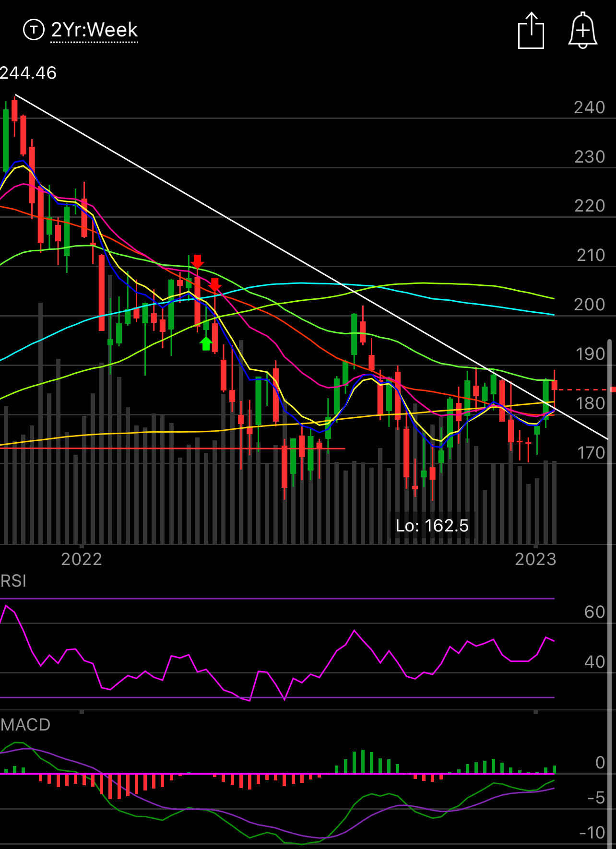Tap the vertical scrollbar on right edge

click(x=610, y=594)
